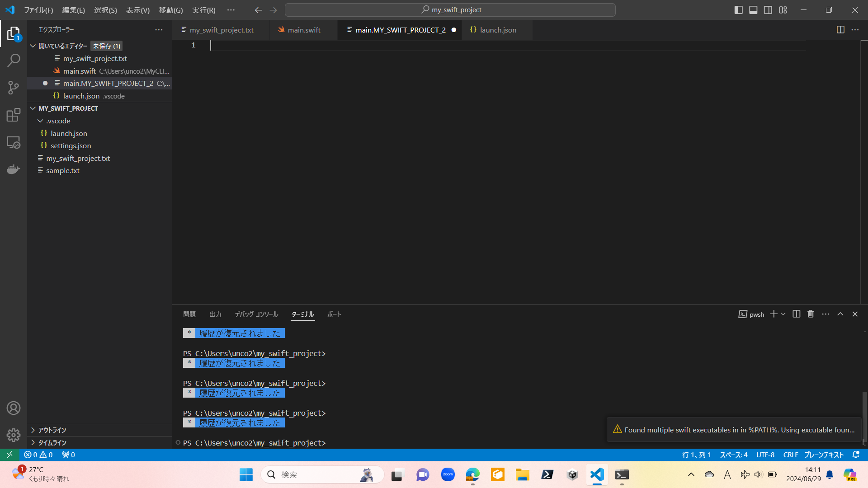Click the ports forwarded indicator in status bar
Screen dimensions: 868x488
[x=68, y=455]
